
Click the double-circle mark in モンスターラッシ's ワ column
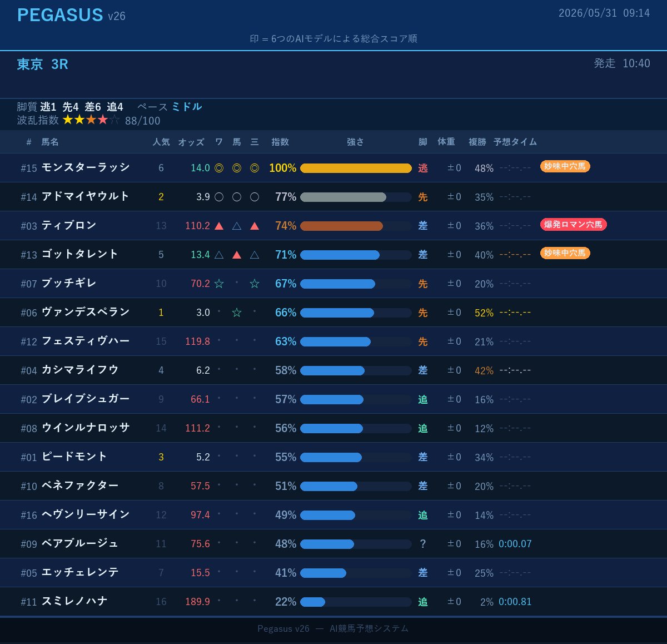219,168
